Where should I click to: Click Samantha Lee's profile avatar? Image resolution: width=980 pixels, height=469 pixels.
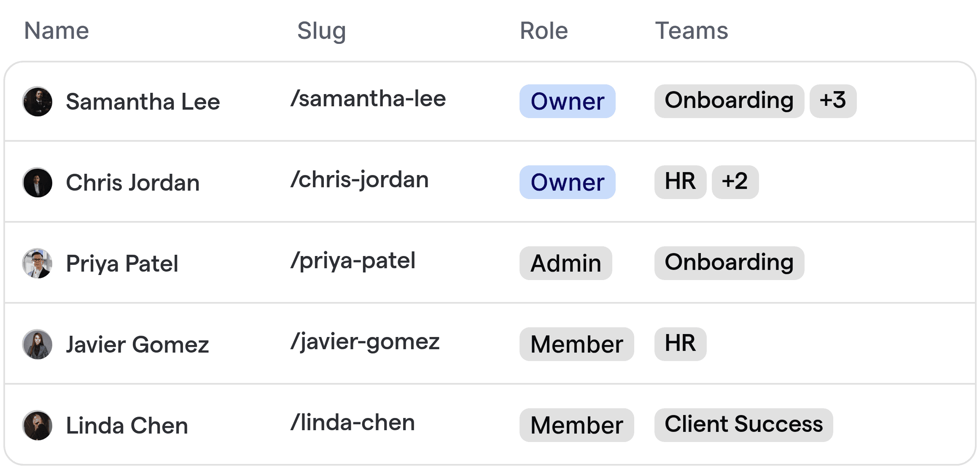click(37, 101)
